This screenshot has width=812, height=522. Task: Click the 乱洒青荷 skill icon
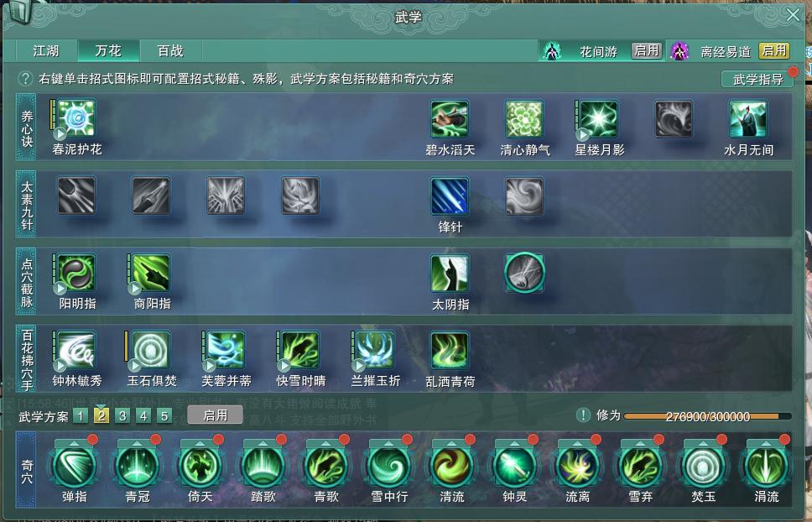450,351
